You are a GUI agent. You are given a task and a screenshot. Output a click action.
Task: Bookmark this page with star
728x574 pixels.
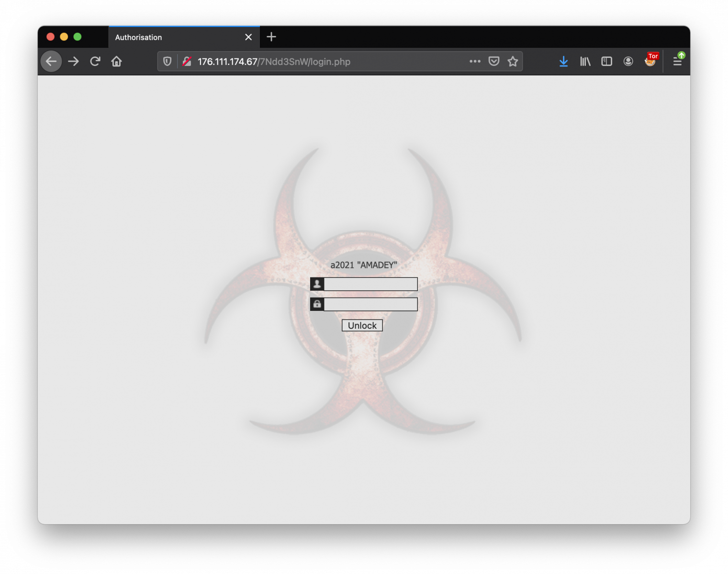pyautogui.click(x=513, y=61)
